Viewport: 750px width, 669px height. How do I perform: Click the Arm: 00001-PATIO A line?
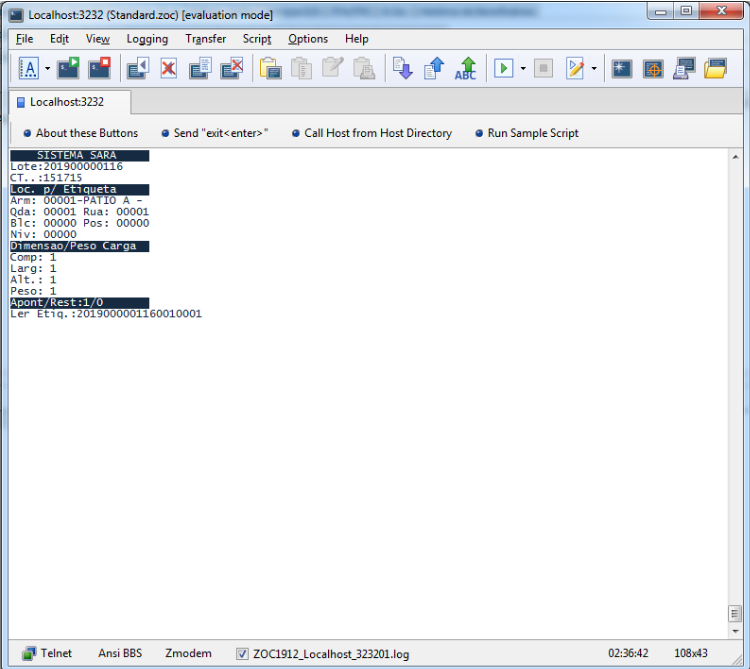[x=77, y=200]
